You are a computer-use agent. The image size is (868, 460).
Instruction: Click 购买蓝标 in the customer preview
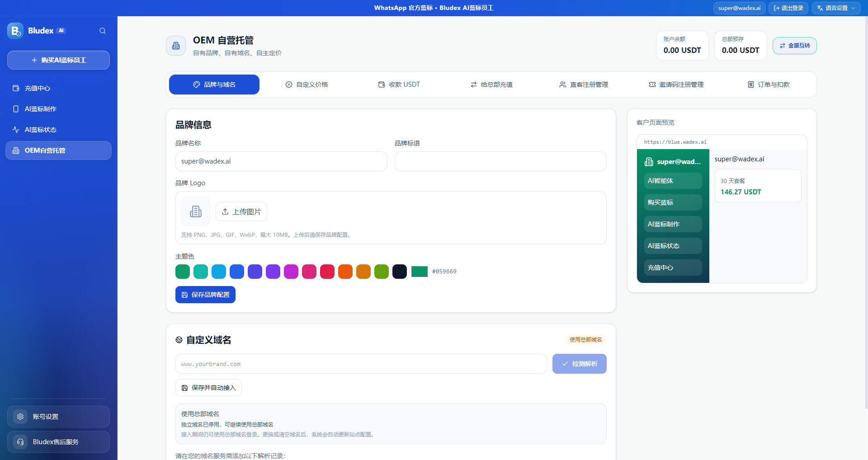[673, 202]
